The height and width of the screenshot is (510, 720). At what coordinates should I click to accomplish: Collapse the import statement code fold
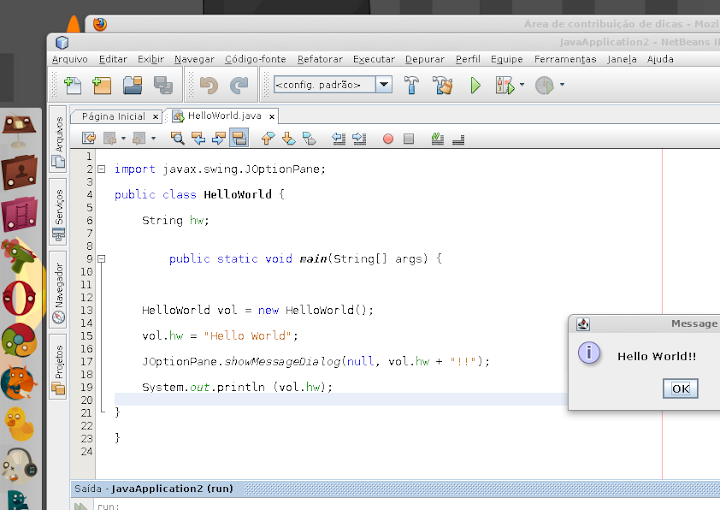tap(102, 169)
